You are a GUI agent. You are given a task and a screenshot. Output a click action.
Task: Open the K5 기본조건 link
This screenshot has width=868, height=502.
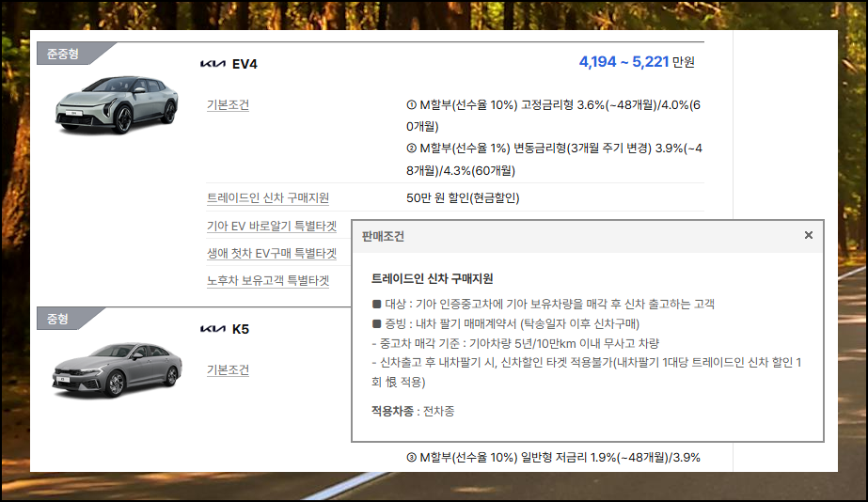tap(229, 369)
